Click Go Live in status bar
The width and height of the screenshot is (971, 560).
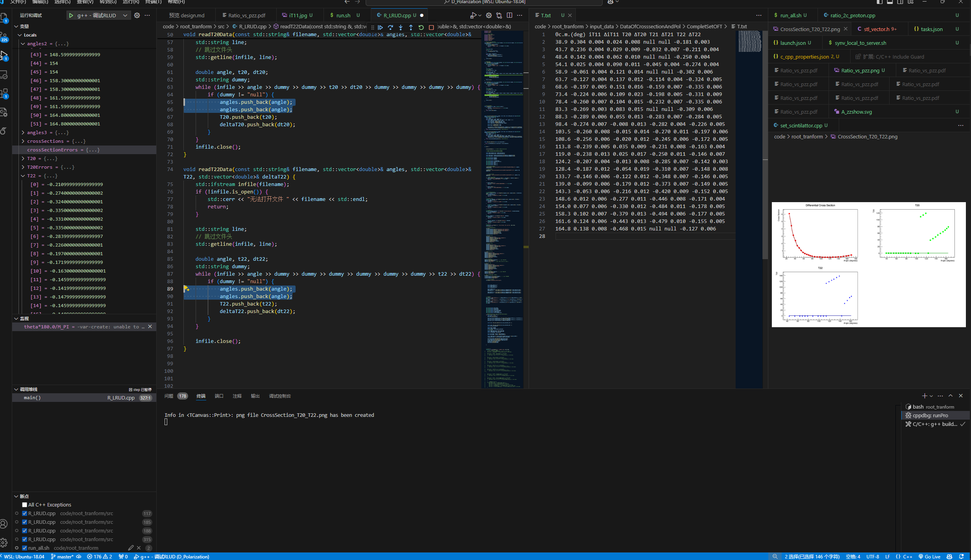929,556
